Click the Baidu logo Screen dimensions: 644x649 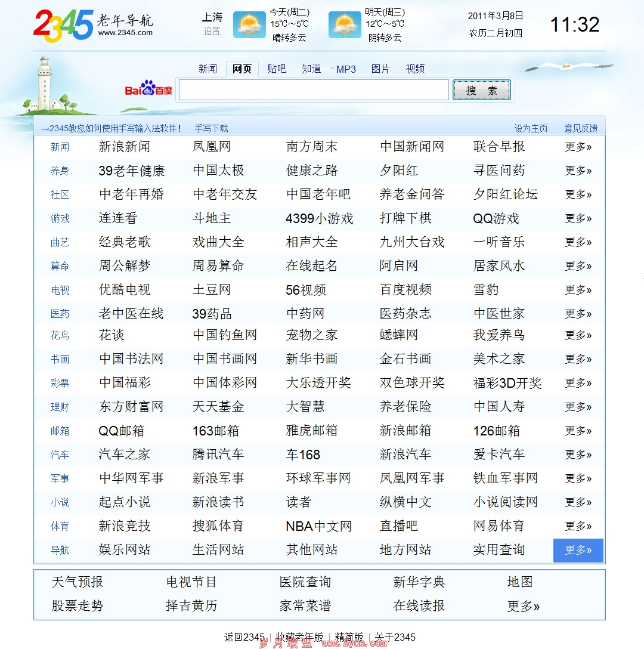(148, 88)
